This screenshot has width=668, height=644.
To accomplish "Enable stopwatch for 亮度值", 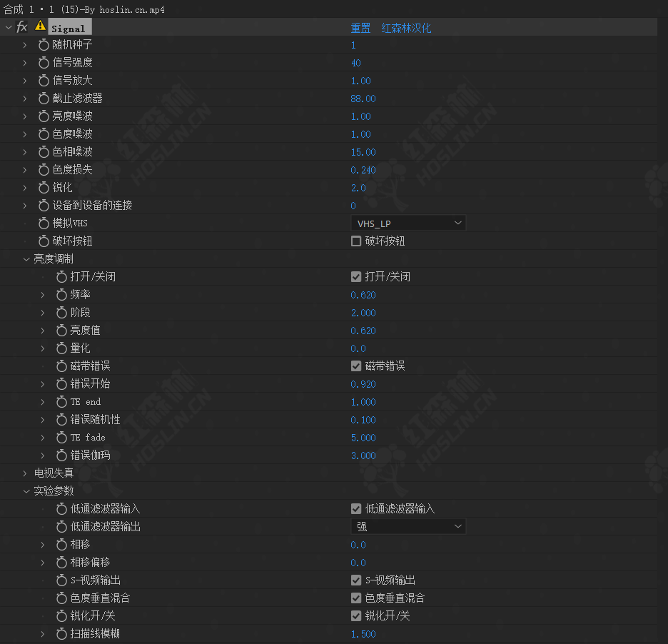I will point(61,331).
